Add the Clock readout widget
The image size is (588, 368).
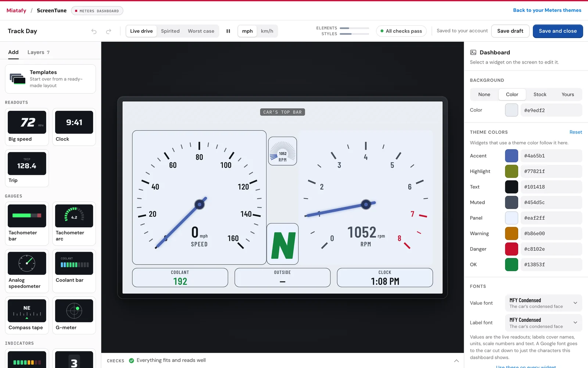pos(74,127)
